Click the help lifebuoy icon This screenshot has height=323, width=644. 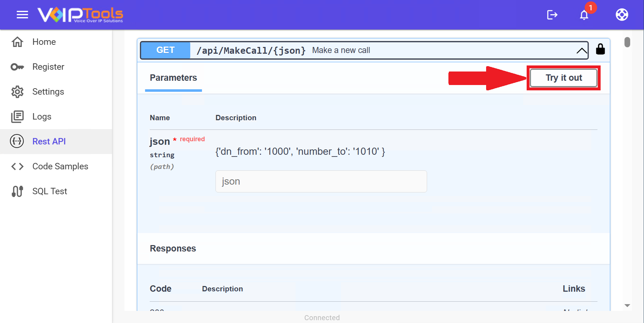(x=622, y=15)
